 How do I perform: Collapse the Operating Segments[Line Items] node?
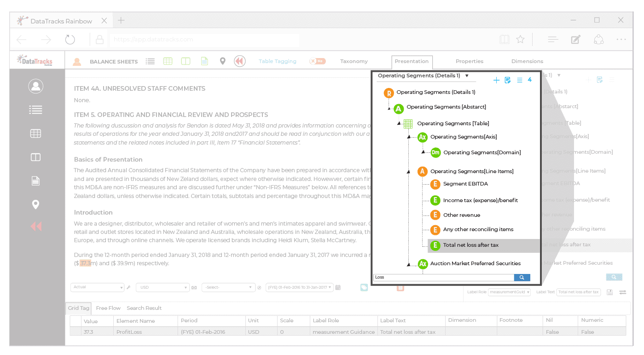pos(408,171)
